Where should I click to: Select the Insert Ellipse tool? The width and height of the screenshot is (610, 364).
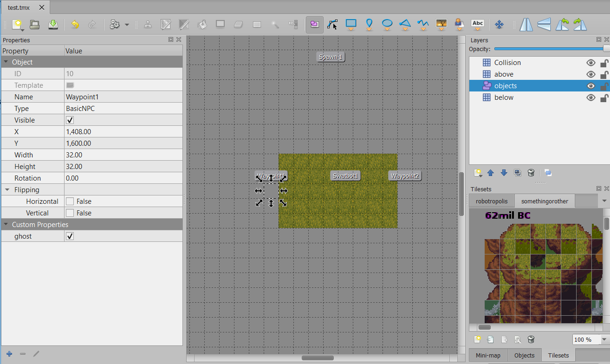(x=387, y=24)
